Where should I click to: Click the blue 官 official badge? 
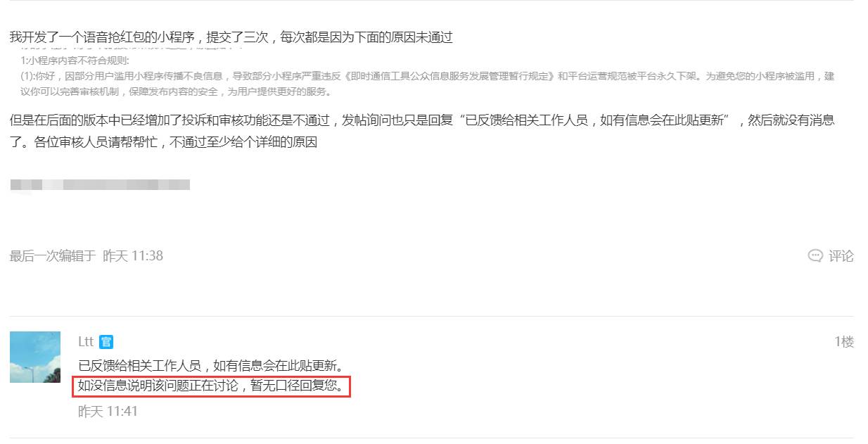[106, 342]
